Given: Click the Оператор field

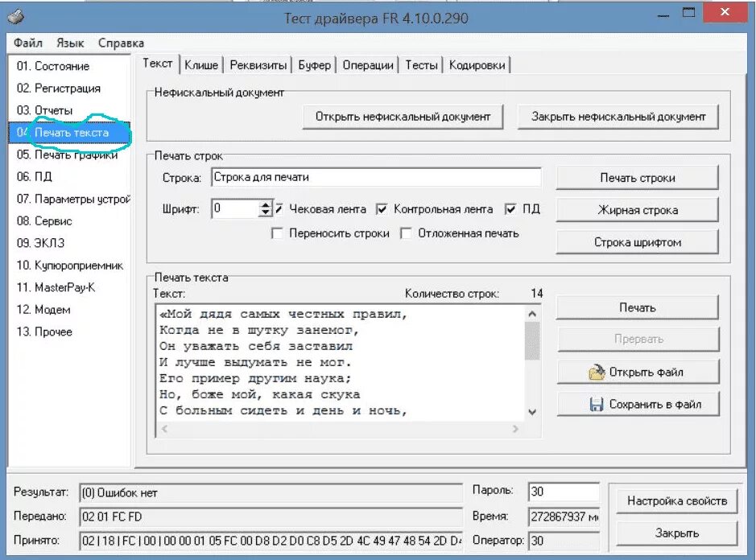Looking at the screenshot, I should [564, 541].
